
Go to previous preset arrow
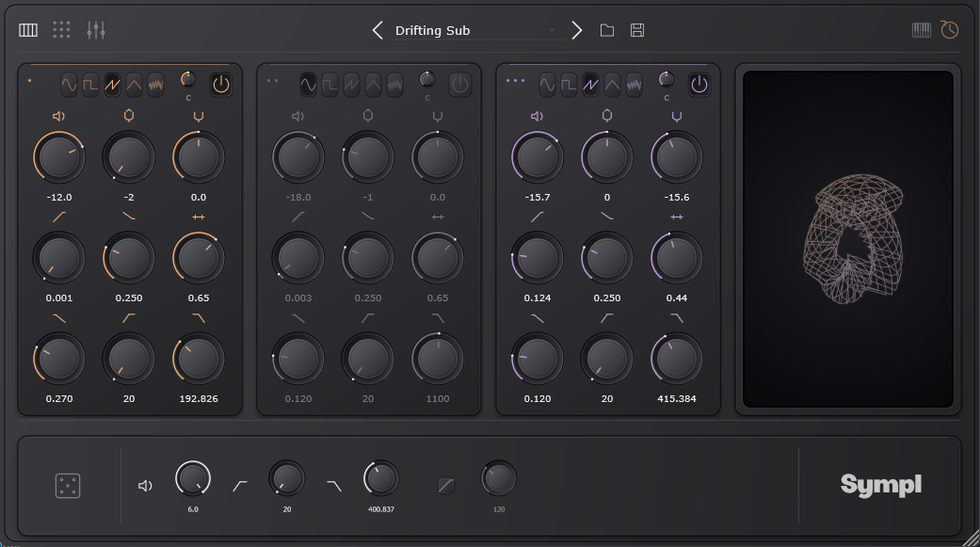(378, 30)
